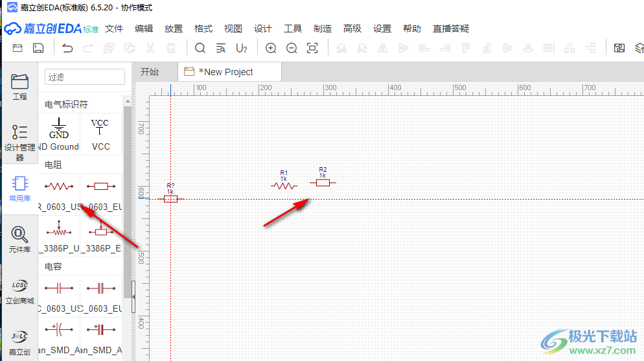Click the trash Delete icon
The width and height of the screenshot is (644, 361).
pyautogui.click(x=171, y=48)
